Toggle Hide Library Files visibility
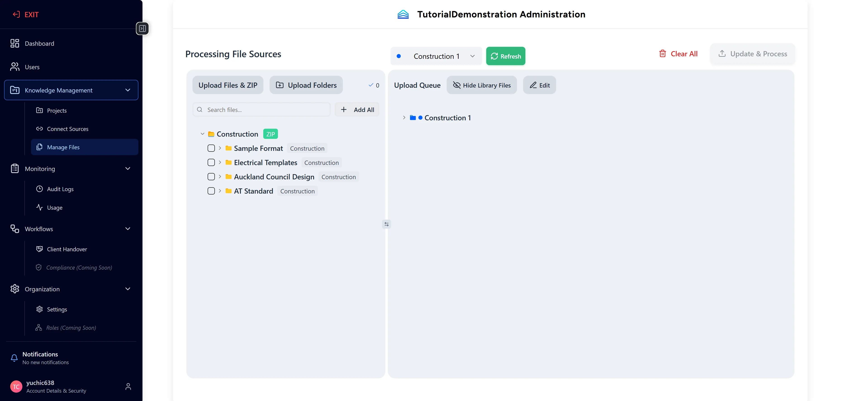Image resolution: width=868 pixels, height=401 pixels. click(481, 85)
